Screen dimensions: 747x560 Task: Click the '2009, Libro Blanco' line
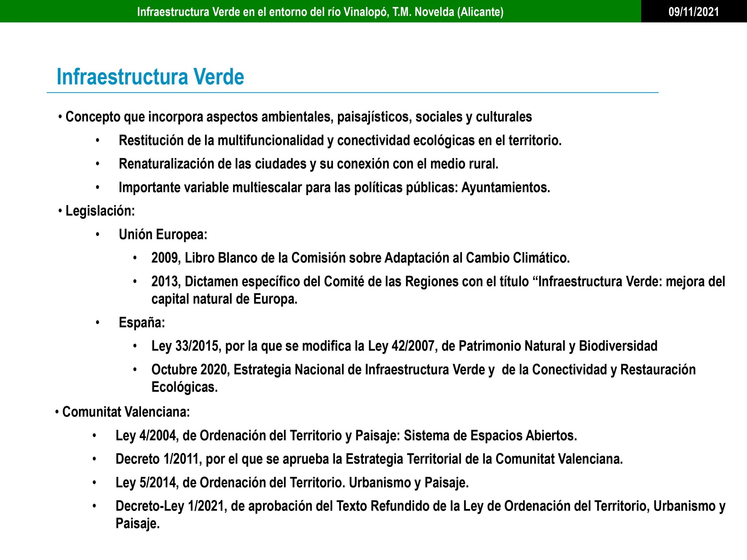[x=360, y=258]
